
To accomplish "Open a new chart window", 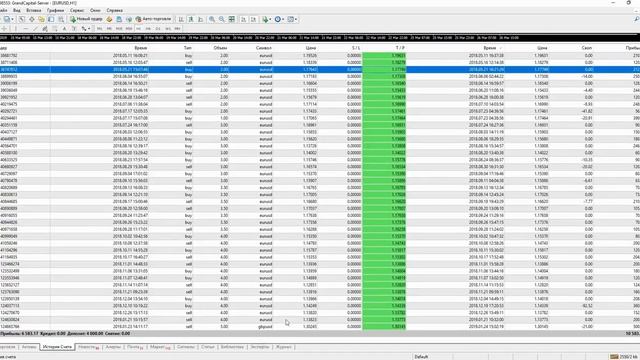I will (x=7, y=19).
